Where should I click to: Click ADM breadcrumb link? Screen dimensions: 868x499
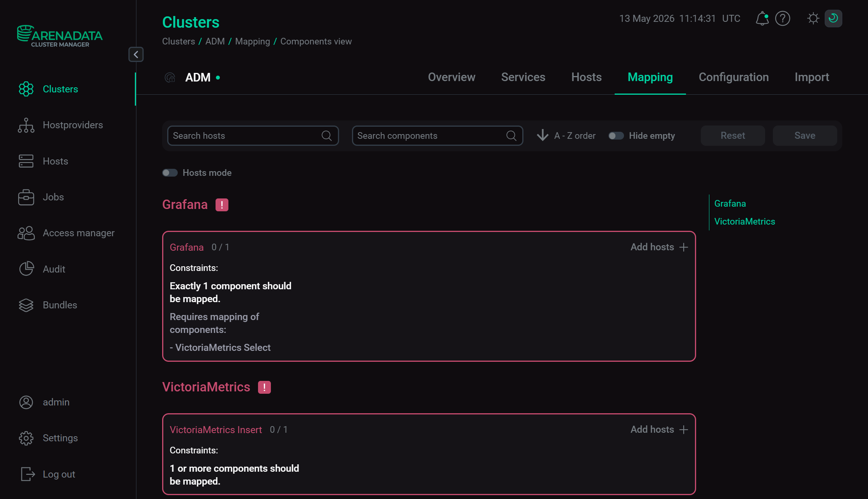215,41
